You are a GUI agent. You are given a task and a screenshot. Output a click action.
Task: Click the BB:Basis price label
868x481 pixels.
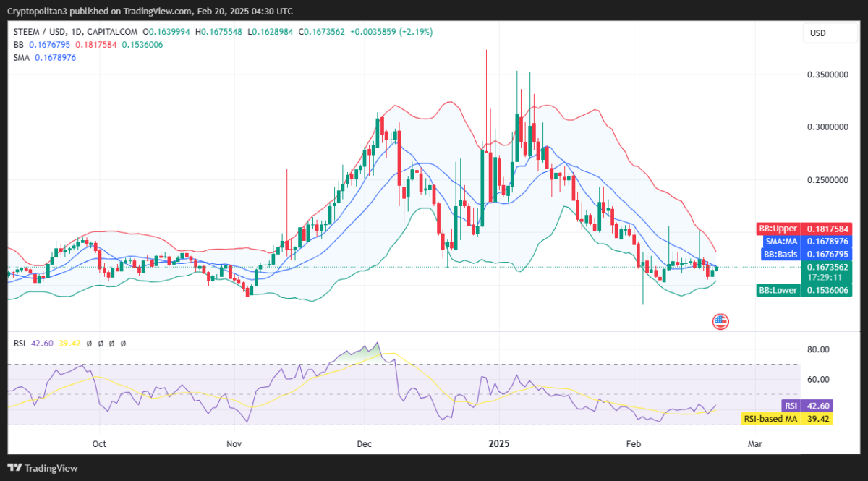[779, 255]
